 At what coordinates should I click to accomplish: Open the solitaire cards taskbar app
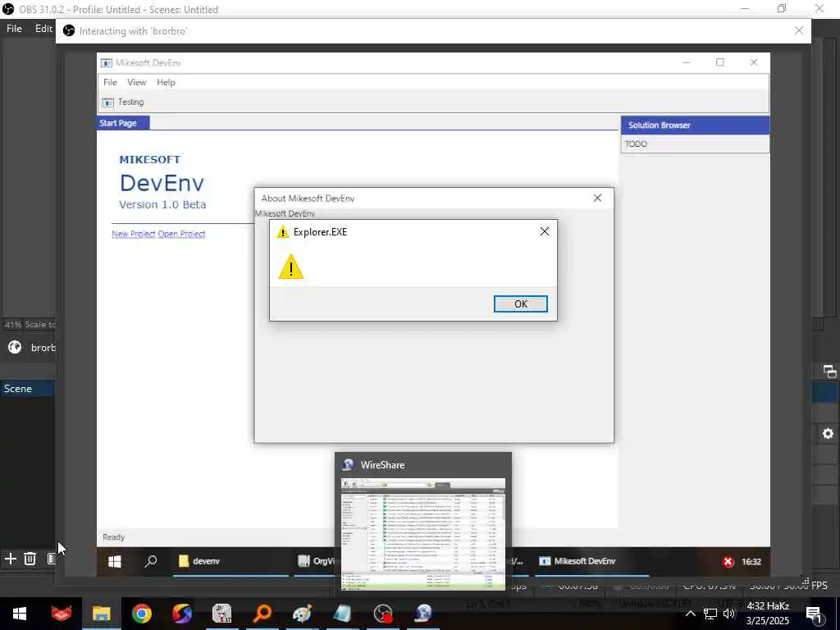221,614
